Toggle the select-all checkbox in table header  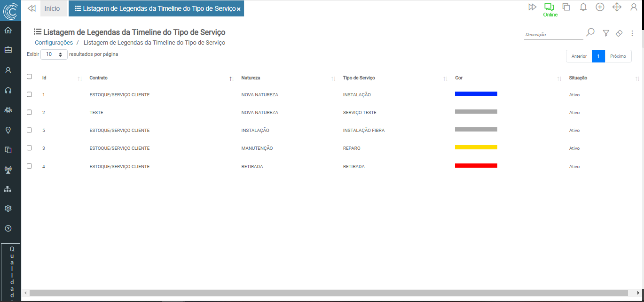coord(30,77)
